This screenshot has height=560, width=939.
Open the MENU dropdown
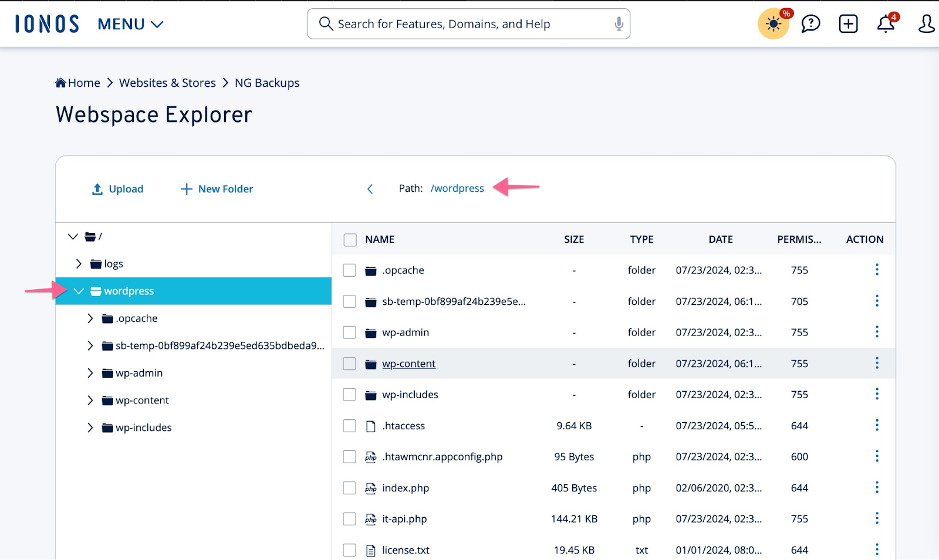[x=130, y=24]
